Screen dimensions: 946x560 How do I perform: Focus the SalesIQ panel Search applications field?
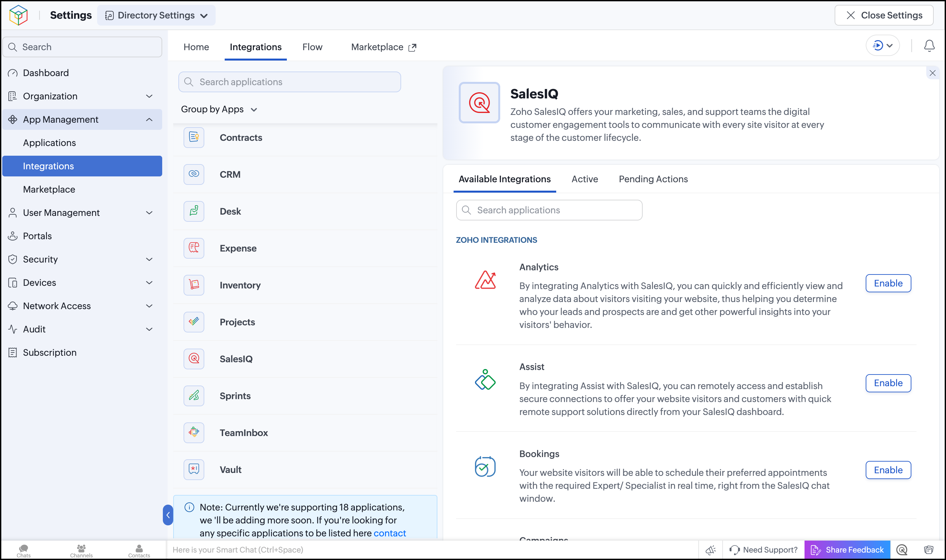click(x=549, y=210)
